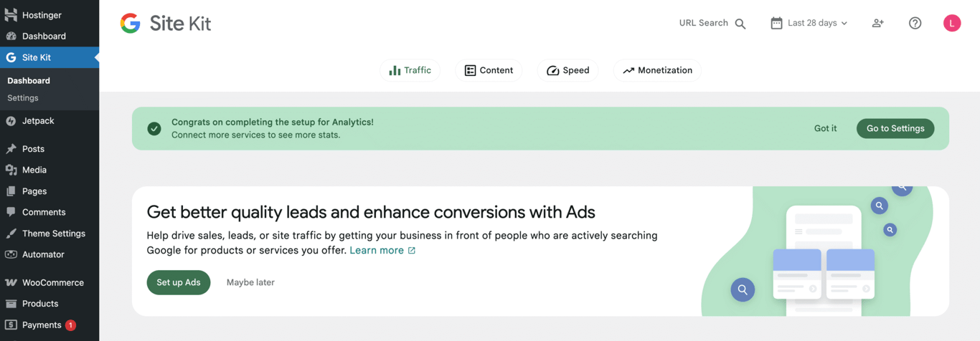
Task: Open WooCommerce menu label in sidebar
Action: pos(53,283)
